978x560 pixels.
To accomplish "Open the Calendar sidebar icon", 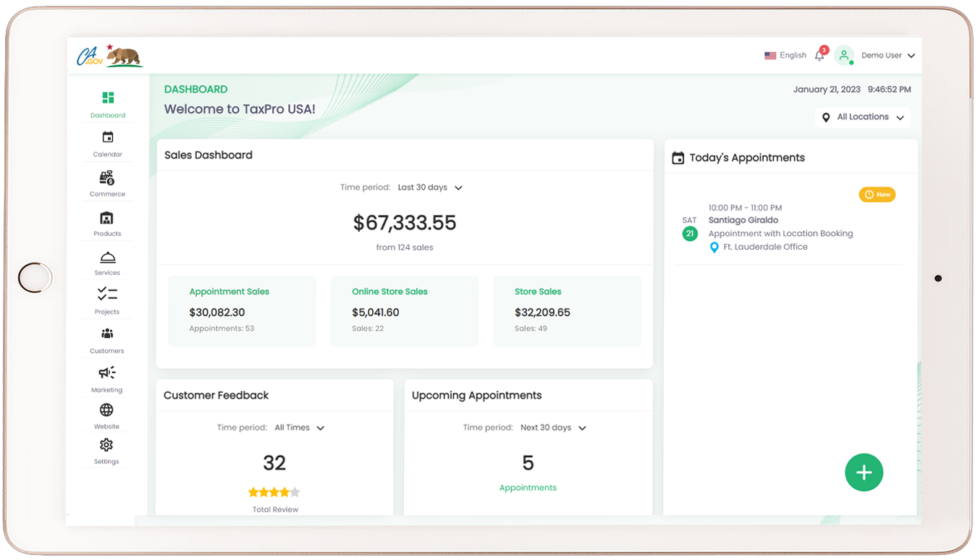I will 108,137.
